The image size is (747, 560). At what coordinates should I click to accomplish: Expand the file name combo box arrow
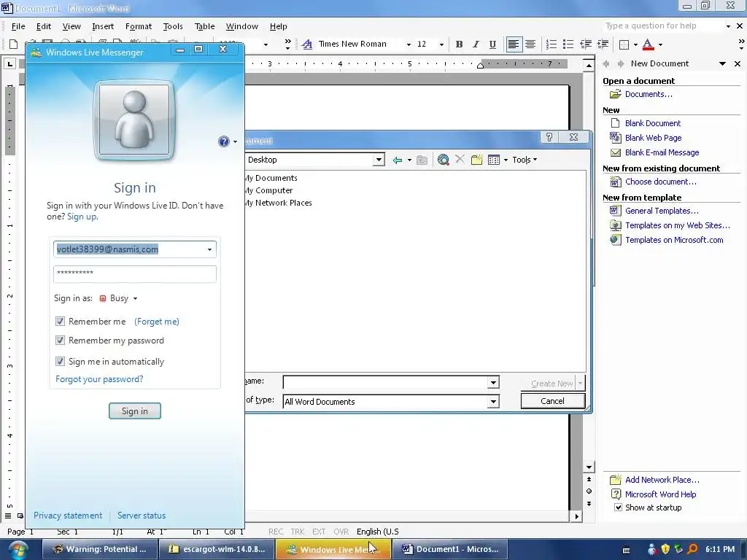click(x=493, y=382)
